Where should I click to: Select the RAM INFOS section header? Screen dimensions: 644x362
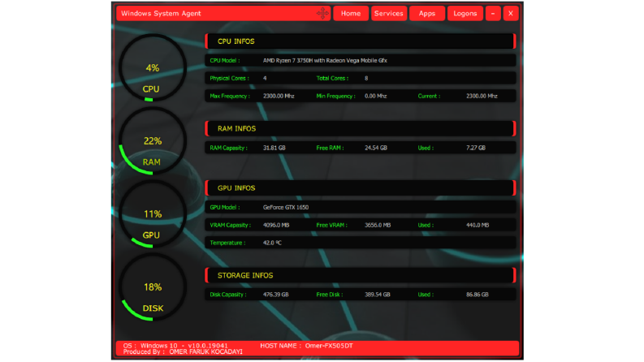(x=361, y=129)
